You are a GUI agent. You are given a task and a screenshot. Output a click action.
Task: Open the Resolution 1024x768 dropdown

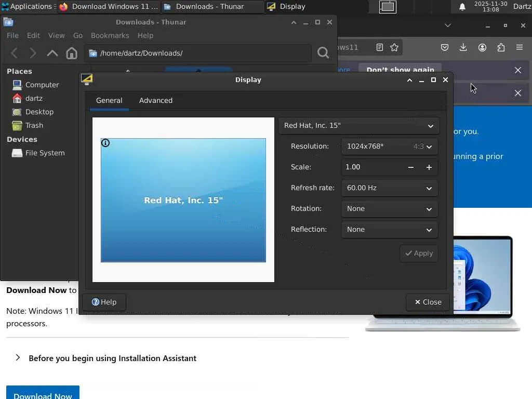tap(390, 147)
